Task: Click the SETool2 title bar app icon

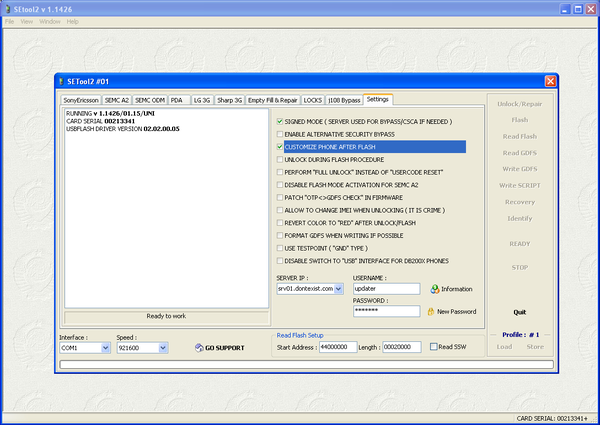Action: (x=8, y=8)
